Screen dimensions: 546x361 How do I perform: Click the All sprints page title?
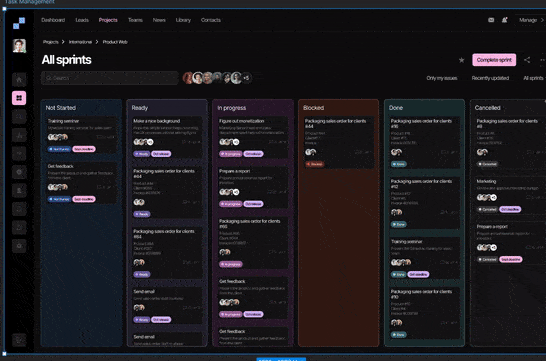[67, 60]
